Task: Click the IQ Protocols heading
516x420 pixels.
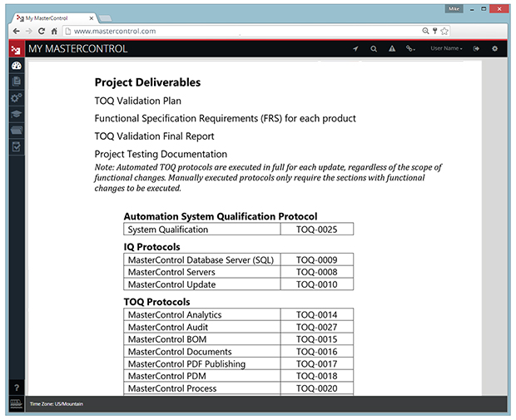Action: (152, 247)
